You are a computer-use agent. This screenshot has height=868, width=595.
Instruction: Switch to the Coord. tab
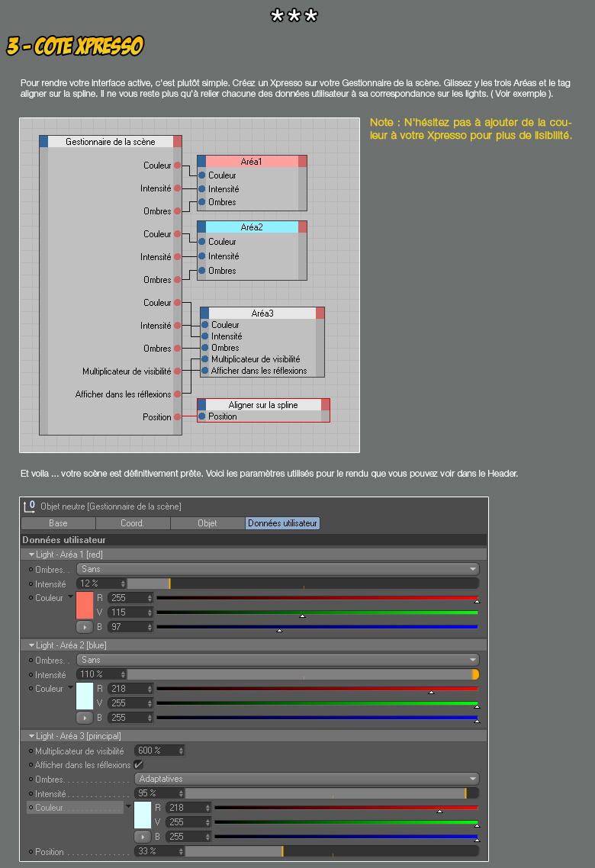click(x=133, y=523)
